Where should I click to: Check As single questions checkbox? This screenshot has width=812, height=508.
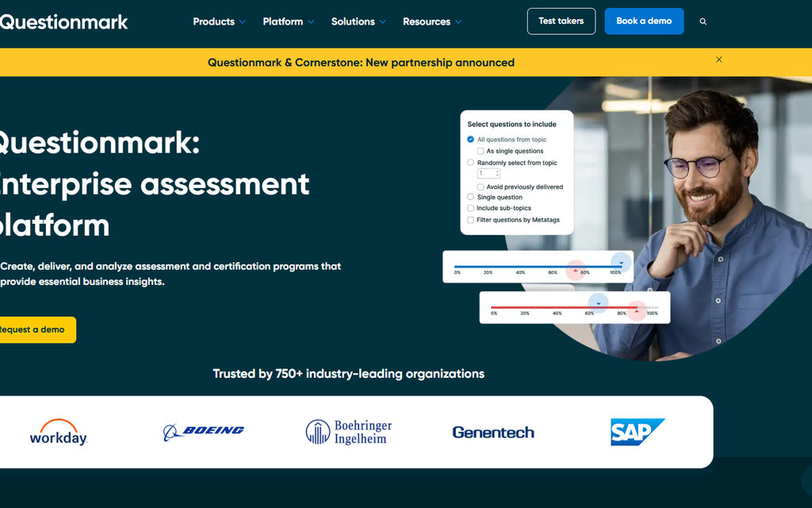coord(480,152)
